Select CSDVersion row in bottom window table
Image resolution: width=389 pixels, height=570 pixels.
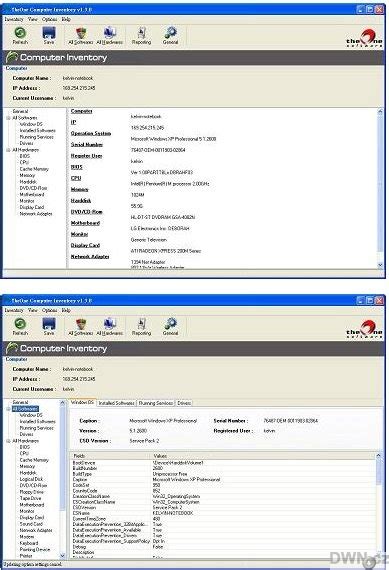point(223,507)
